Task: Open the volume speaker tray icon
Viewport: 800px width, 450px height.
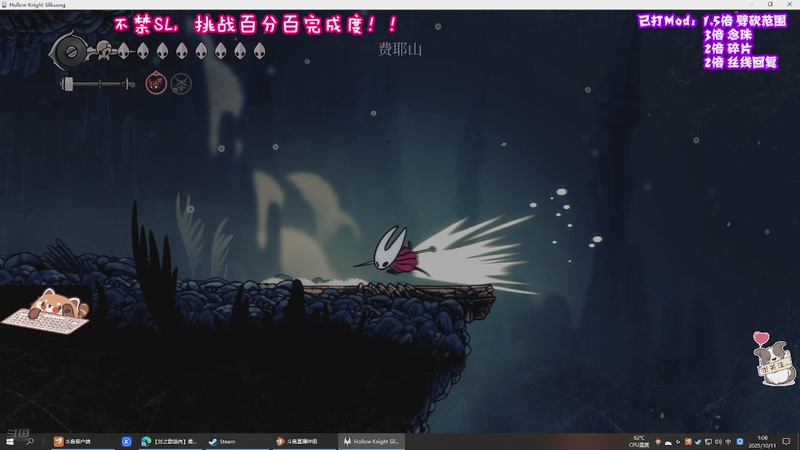Action: tap(718, 442)
